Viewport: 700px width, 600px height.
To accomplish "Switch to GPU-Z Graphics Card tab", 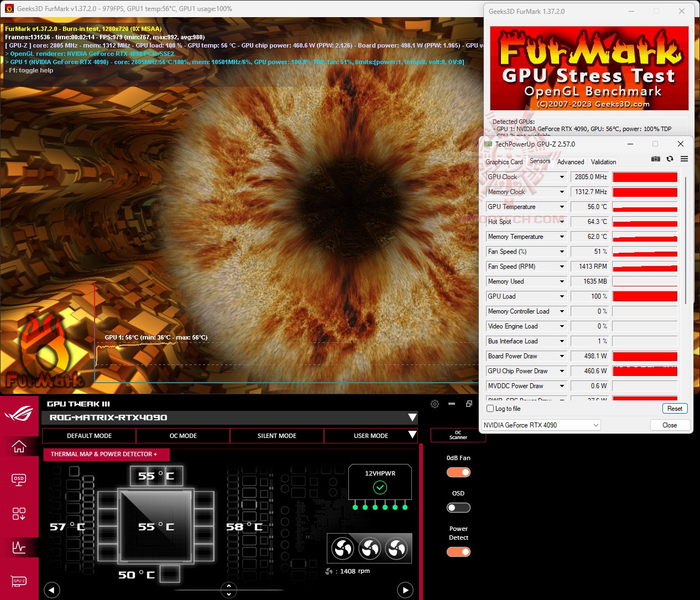I will click(504, 162).
